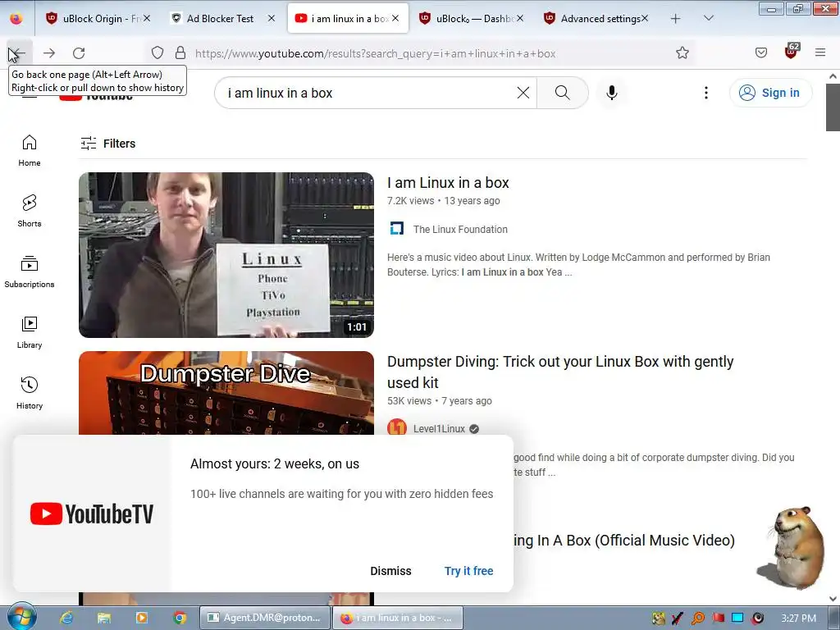Open The Linux Foundation channel name
The width and height of the screenshot is (840, 630).
(460, 230)
